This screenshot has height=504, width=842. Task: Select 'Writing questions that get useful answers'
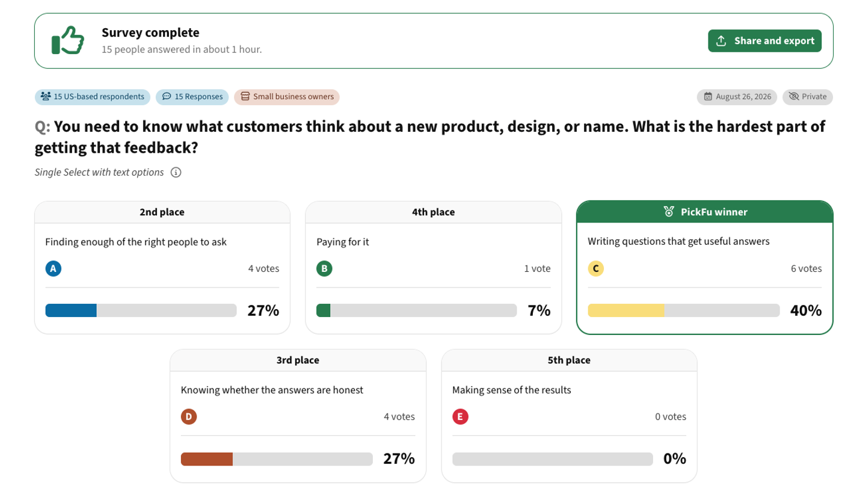(x=678, y=242)
